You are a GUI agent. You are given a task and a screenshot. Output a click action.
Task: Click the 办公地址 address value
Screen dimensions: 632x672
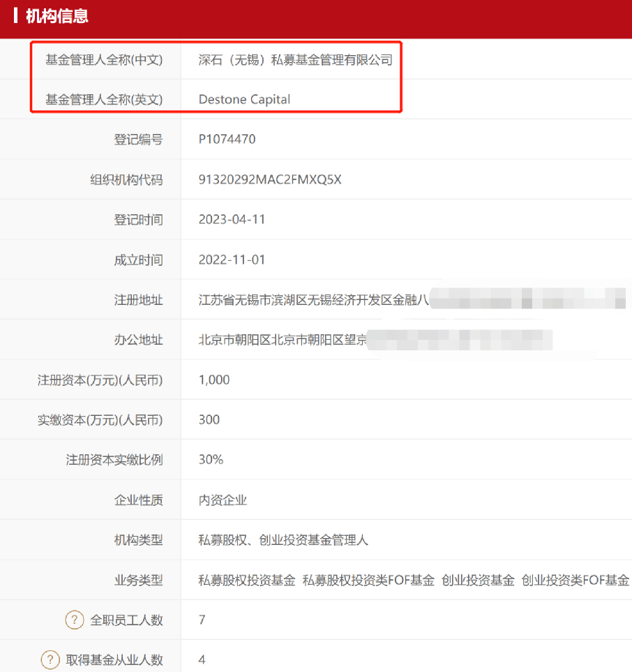click(283, 341)
